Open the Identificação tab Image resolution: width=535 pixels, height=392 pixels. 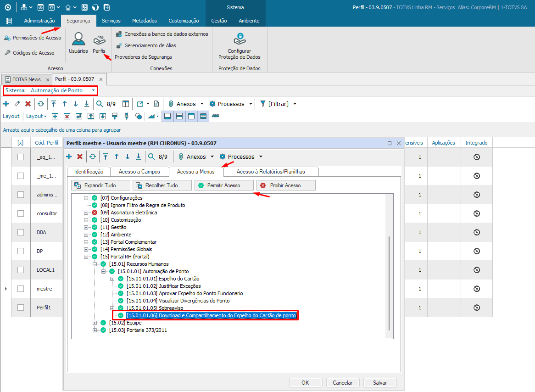pos(89,172)
